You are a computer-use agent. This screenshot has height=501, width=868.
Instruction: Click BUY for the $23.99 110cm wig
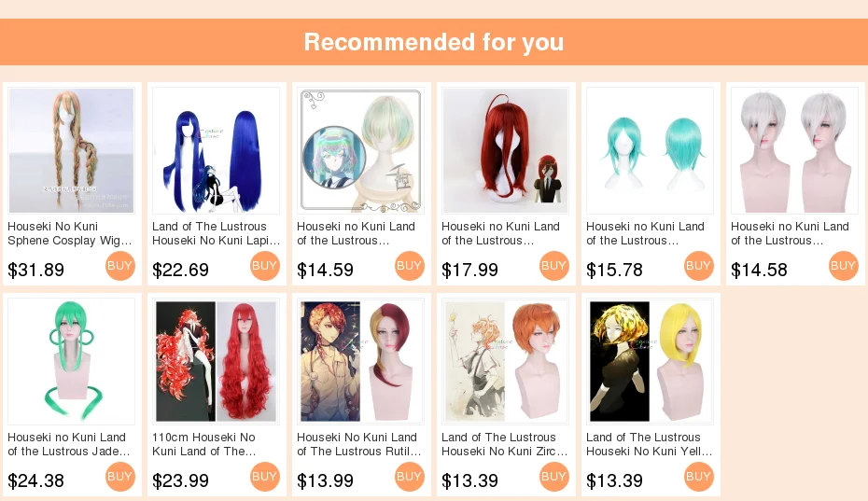tap(265, 477)
